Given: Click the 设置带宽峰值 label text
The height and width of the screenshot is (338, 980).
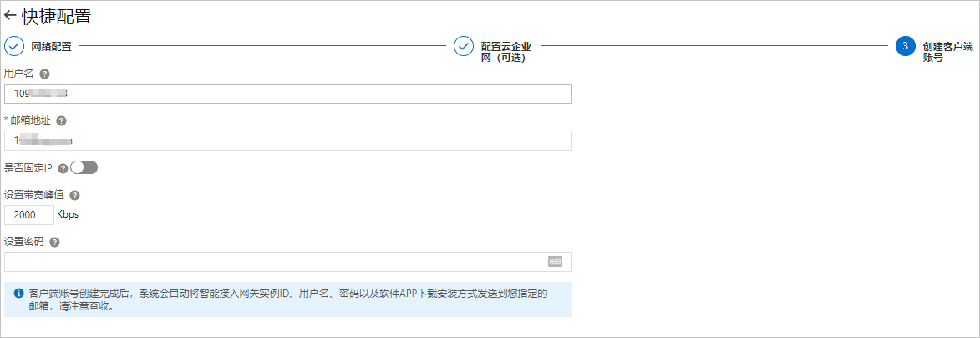Looking at the screenshot, I should 33,195.
